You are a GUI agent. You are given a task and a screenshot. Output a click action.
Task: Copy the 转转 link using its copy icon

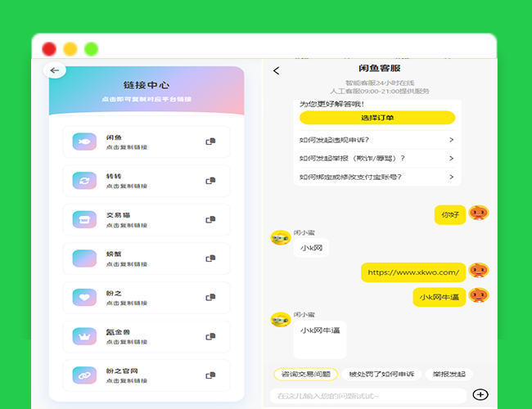coord(210,181)
